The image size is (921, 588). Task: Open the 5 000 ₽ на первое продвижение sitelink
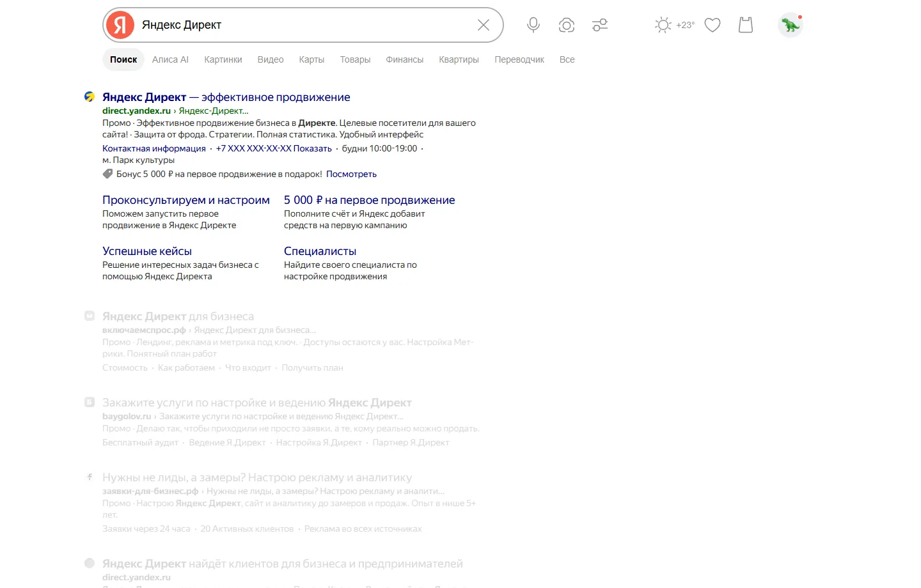[x=370, y=200]
